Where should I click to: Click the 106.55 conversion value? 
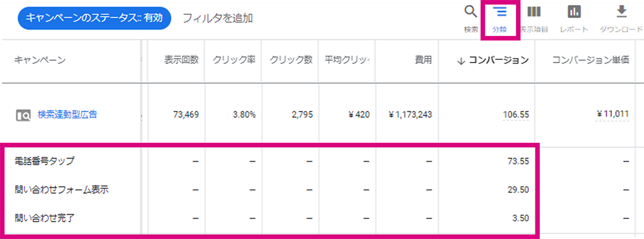pyautogui.click(x=516, y=115)
